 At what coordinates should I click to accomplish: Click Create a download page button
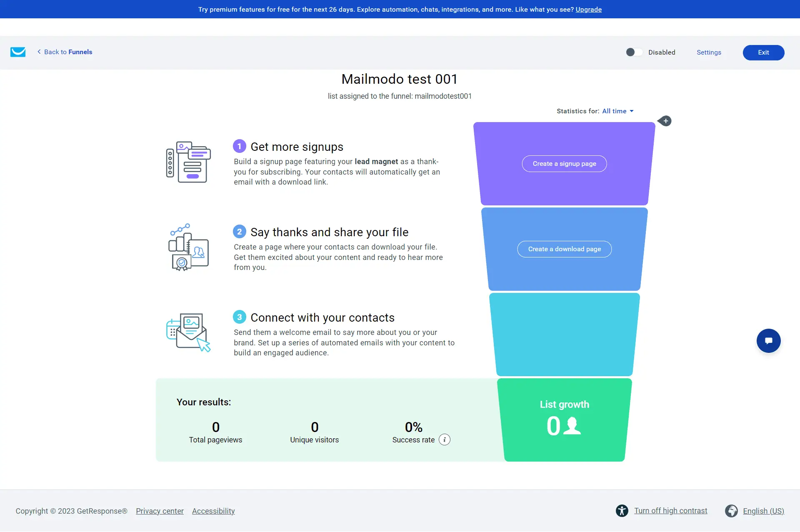click(x=564, y=249)
